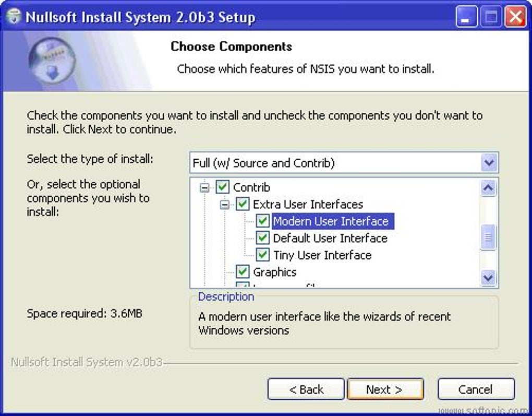532x416 pixels.
Task: Disable the Tiny User Interface checkbox
Action: pyautogui.click(x=262, y=255)
